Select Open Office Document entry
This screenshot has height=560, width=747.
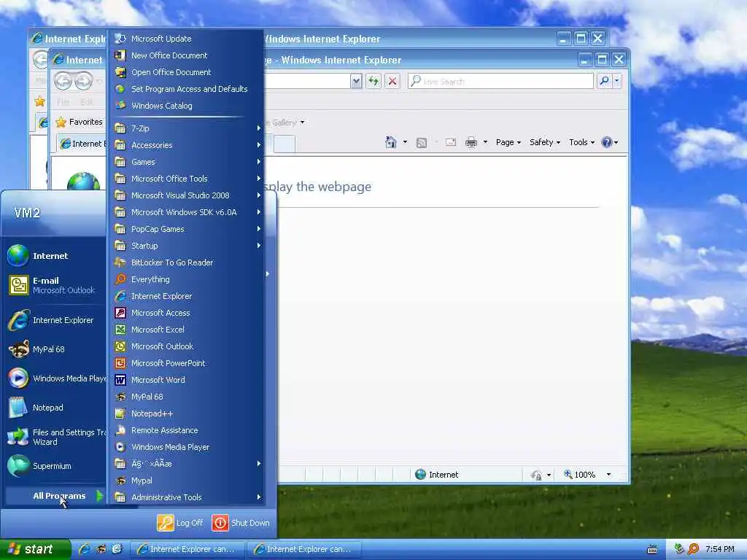pyautogui.click(x=186, y=72)
